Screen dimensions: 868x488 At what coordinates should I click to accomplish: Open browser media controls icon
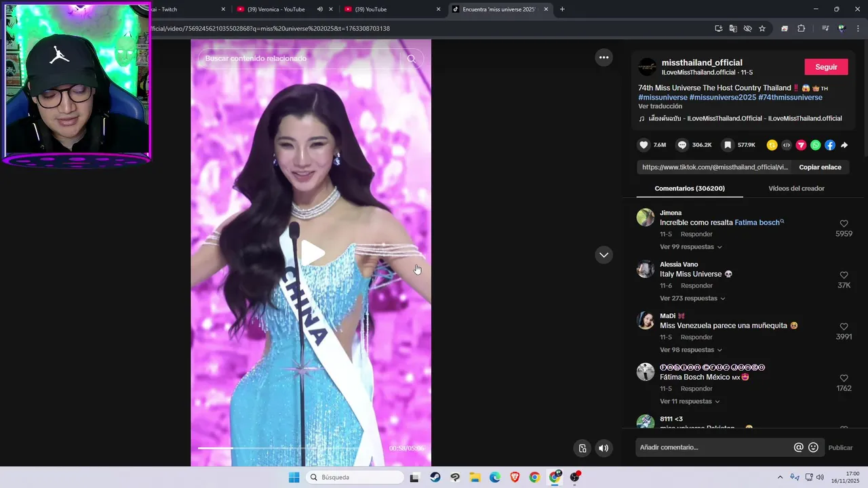tap(825, 28)
